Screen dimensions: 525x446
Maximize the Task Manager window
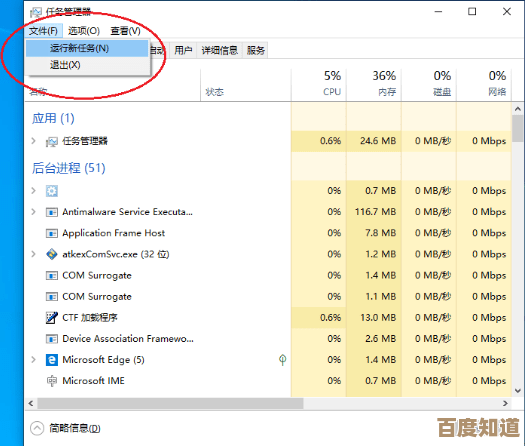click(472, 12)
